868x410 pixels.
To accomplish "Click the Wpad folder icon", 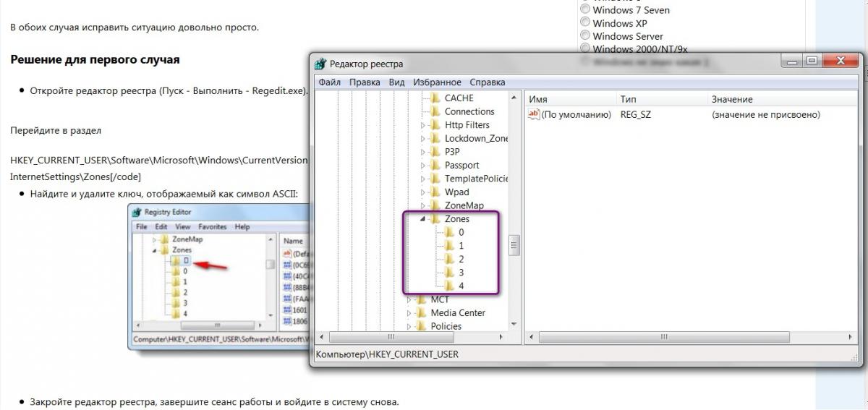I will pos(435,192).
